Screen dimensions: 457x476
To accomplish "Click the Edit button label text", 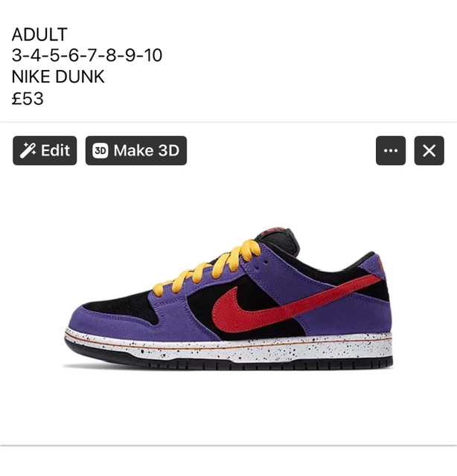I will [55, 150].
